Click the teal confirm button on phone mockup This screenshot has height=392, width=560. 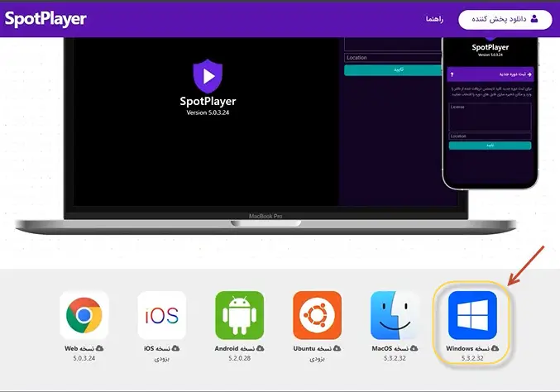click(490, 146)
